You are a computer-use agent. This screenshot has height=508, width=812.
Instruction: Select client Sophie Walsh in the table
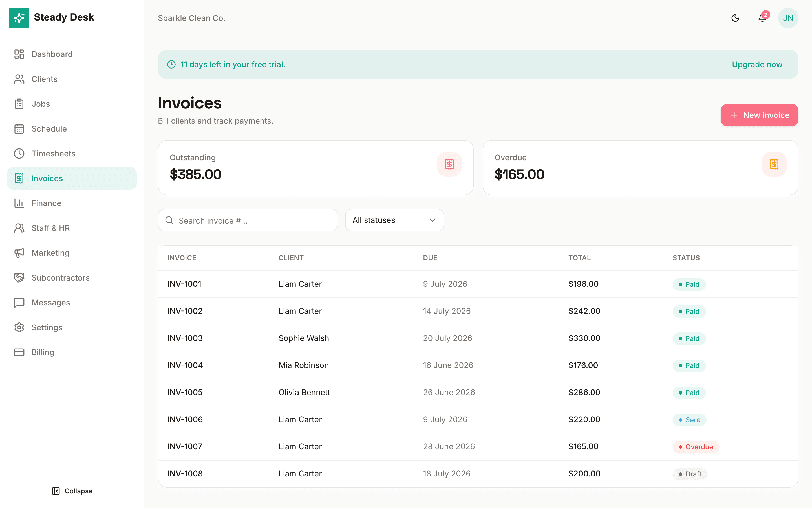tap(304, 338)
